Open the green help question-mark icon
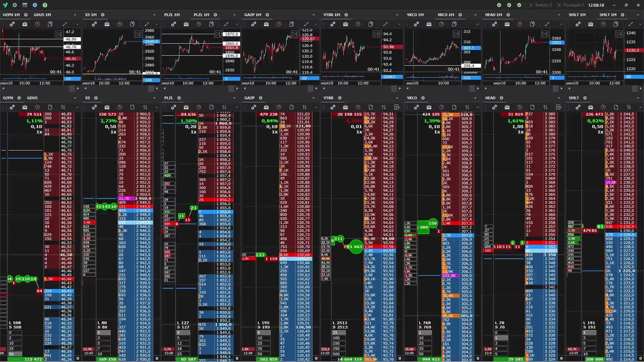This screenshot has height=362, width=644. pyautogui.click(x=45, y=5)
